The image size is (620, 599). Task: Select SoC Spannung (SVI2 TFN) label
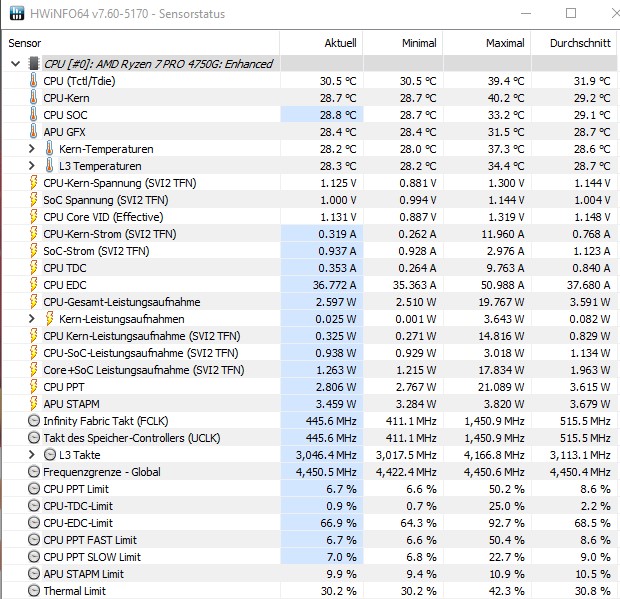[x=106, y=200]
